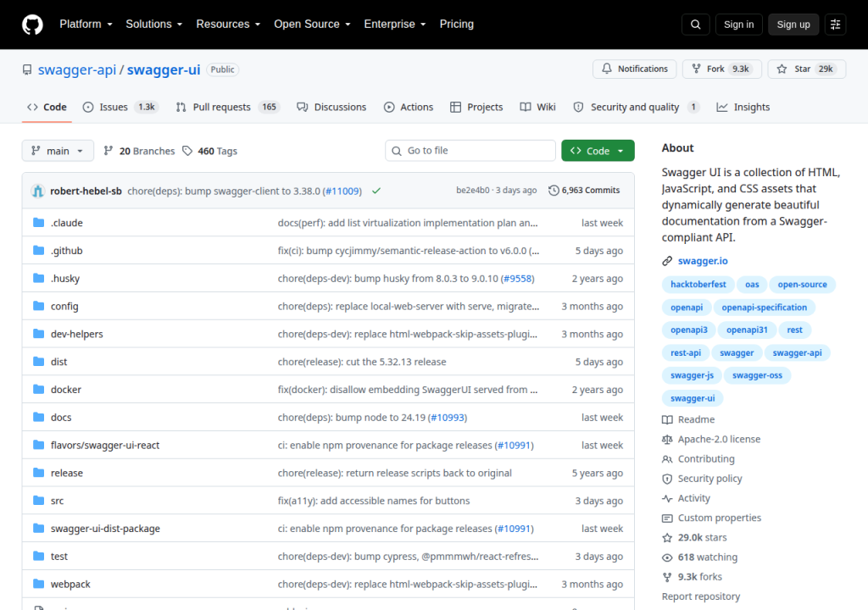The image size is (868, 610).
Task: Open the dev-helpers folder name
Action: [x=77, y=334]
